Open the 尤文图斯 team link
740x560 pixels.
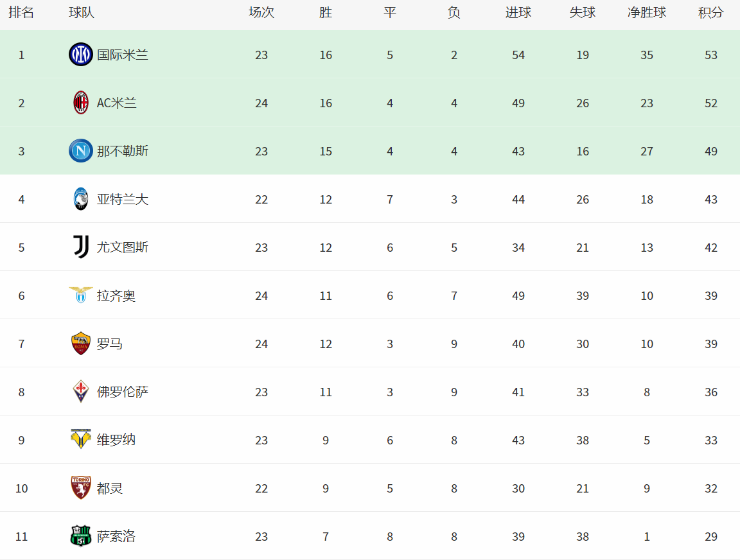(x=123, y=247)
